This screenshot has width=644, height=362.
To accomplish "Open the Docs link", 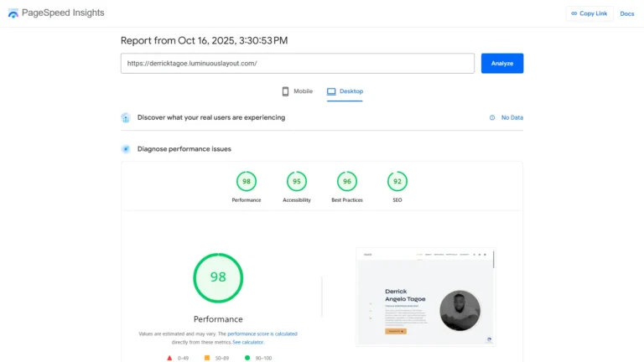I will pyautogui.click(x=626, y=13).
